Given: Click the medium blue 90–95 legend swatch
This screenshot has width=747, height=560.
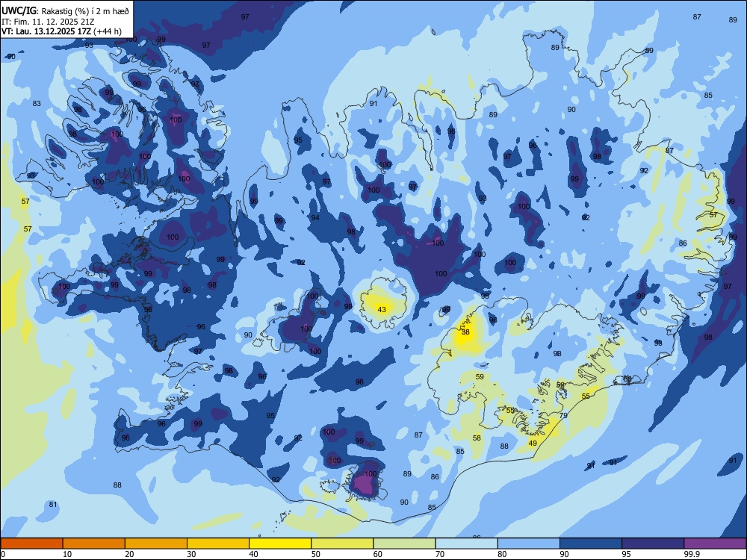Looking at the screenshot, I should [x=591, y=544].
